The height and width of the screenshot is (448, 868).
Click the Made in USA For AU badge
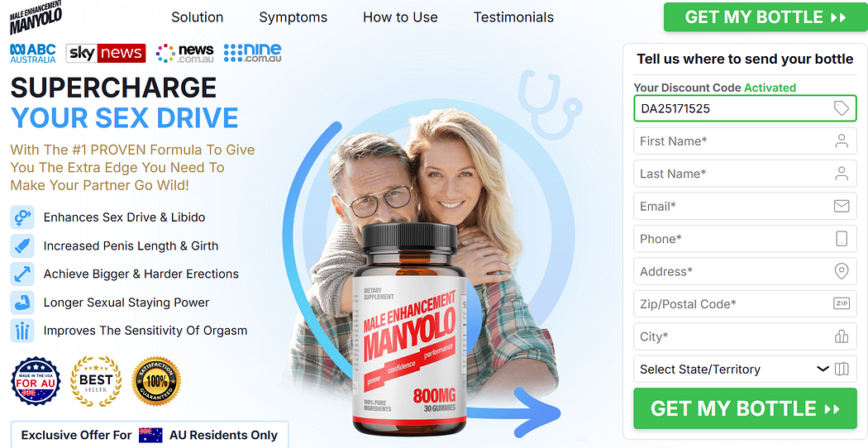click(36, 381)
